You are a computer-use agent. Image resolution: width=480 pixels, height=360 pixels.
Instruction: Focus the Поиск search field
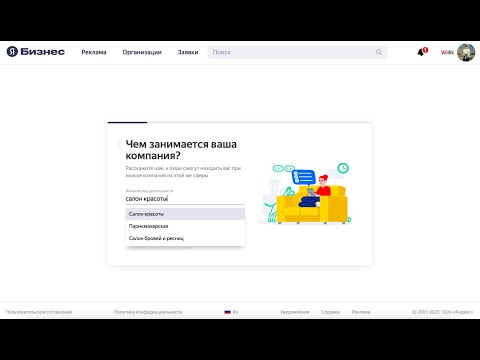point(297,52)
